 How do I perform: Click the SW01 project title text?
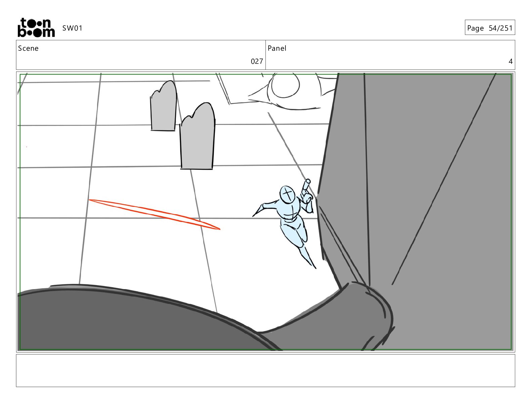click(x=72, y=28)
